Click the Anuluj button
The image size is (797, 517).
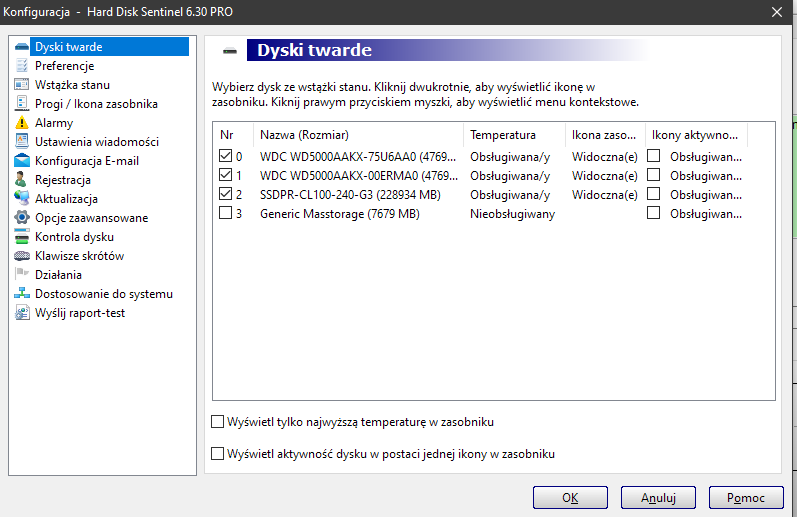click(x=658, y=497)
